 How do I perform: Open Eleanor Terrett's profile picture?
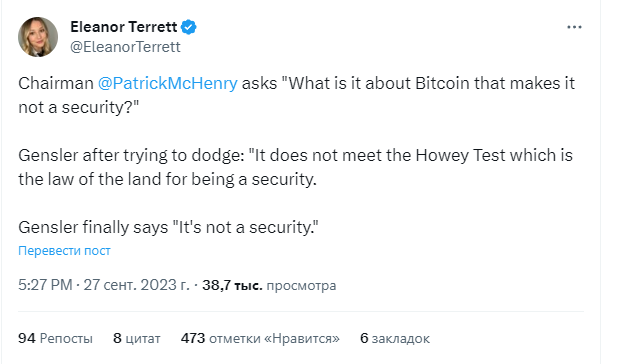[38, 37]
